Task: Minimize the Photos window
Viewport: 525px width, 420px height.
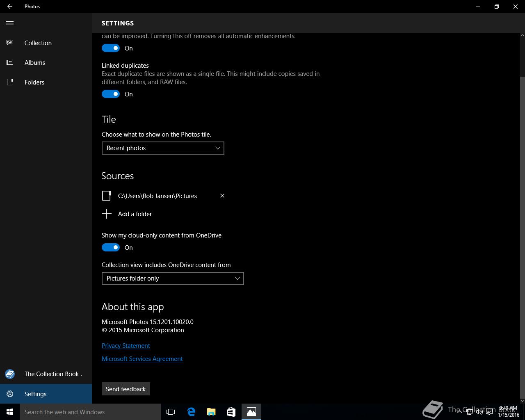Action: (x=478, y=7)
